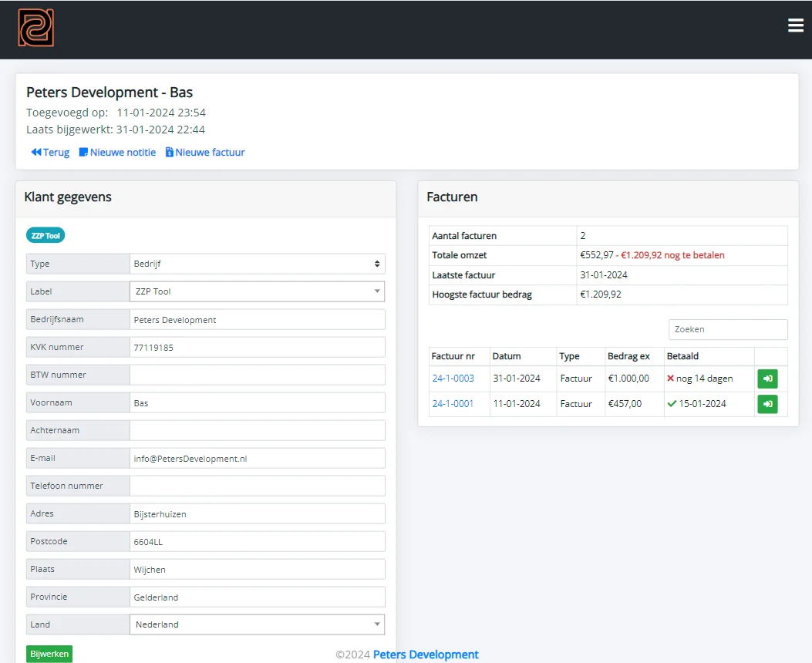Select the Factuur nr column header

tap(453, 356)
